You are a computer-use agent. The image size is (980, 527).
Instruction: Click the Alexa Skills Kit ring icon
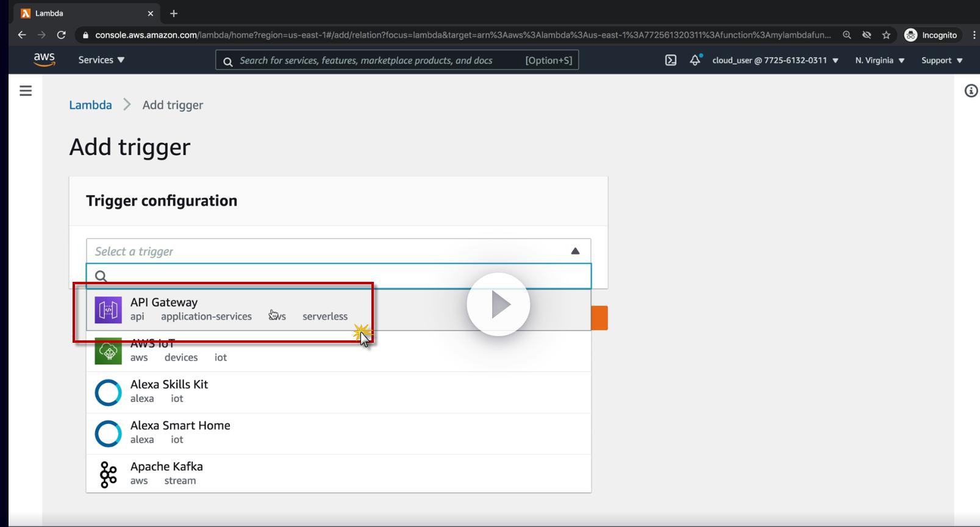[x=108, y=392]
